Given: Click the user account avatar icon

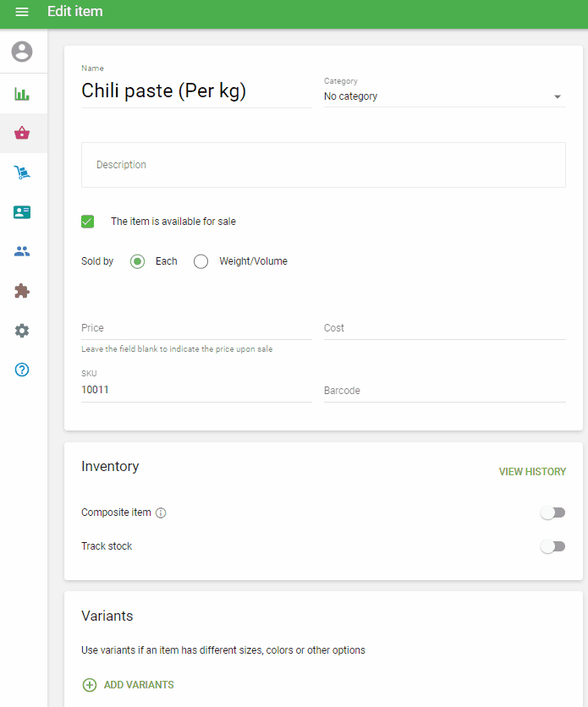Looking at the screenshot, I should [x=22, y=52].
